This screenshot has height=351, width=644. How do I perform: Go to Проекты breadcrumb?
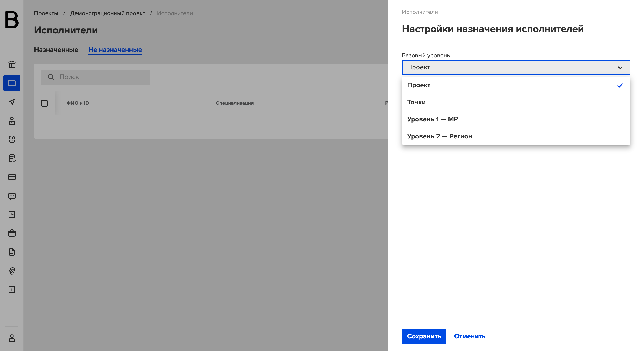pyautogui.click(x=46, y=13)
